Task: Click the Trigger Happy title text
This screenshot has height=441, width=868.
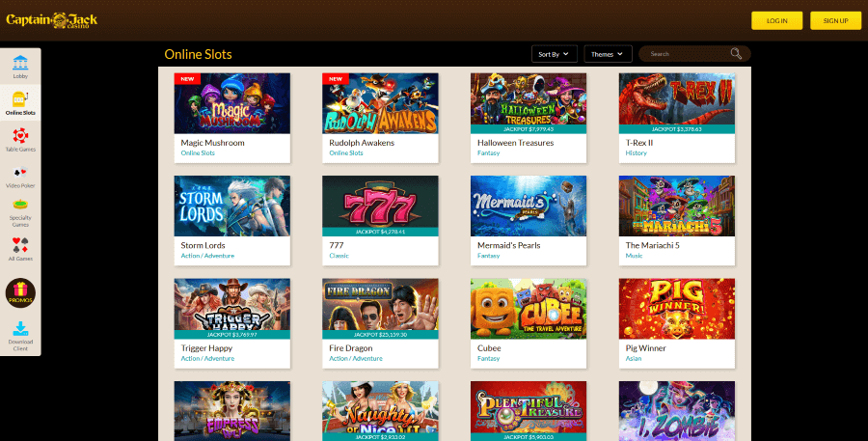Action: pyautogui.click(x=206, y=348)
